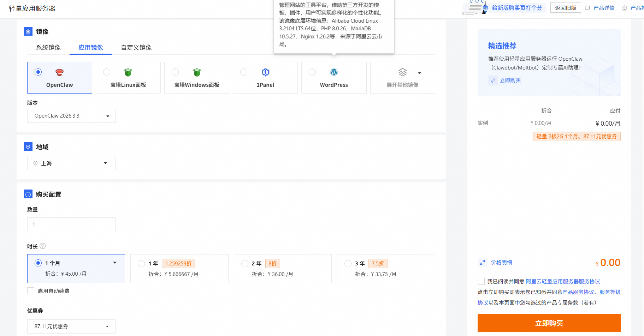
Task: Click 立即购买 link in 精选推荐 card
Action: [510, 80]
